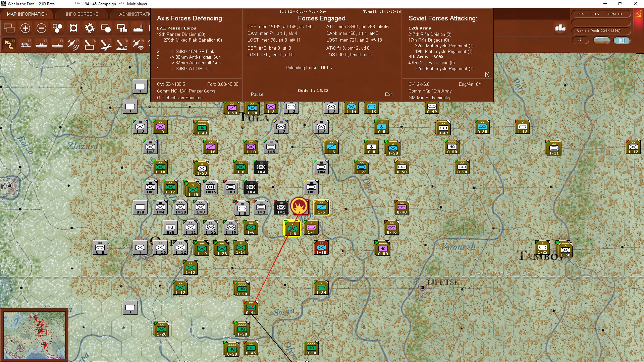The height and width of the screenshot is (362, 644).
Task: Click the battle explosion marker on map
Action: 300,206
